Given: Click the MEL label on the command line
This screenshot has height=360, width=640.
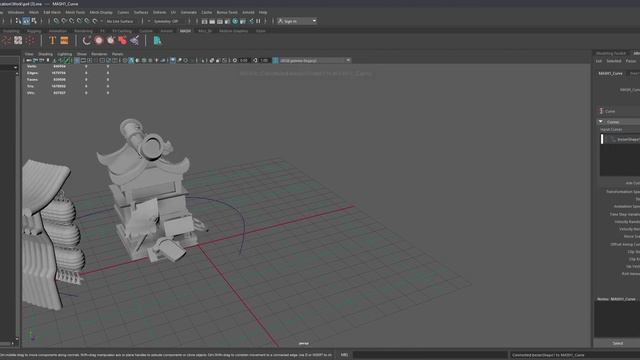Looking at the screenshot, I should [344, 355].
